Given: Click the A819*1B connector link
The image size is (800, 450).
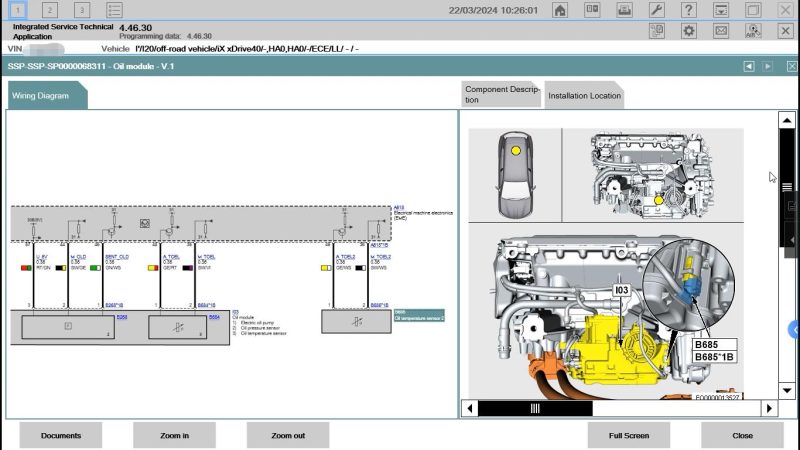Looking at the screenshot, I should [x=379, y=245].
